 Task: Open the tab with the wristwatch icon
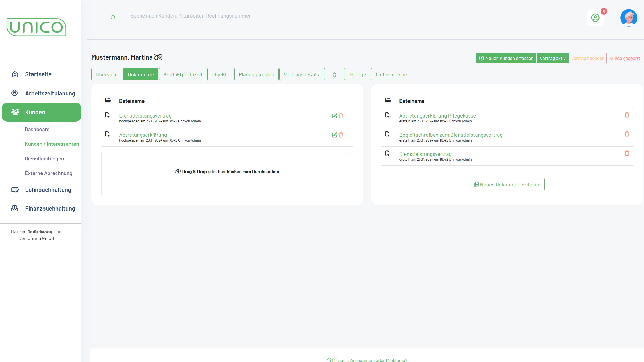coord(334,74)
